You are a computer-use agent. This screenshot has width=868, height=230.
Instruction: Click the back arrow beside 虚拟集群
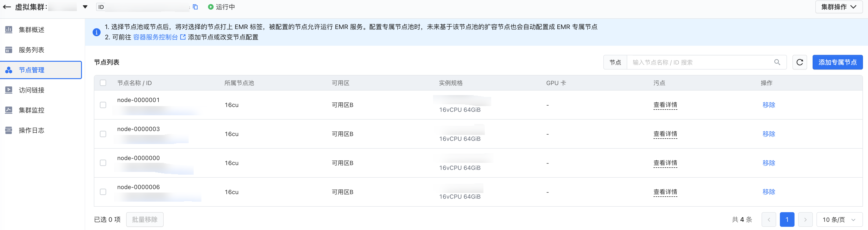(7, 7)
